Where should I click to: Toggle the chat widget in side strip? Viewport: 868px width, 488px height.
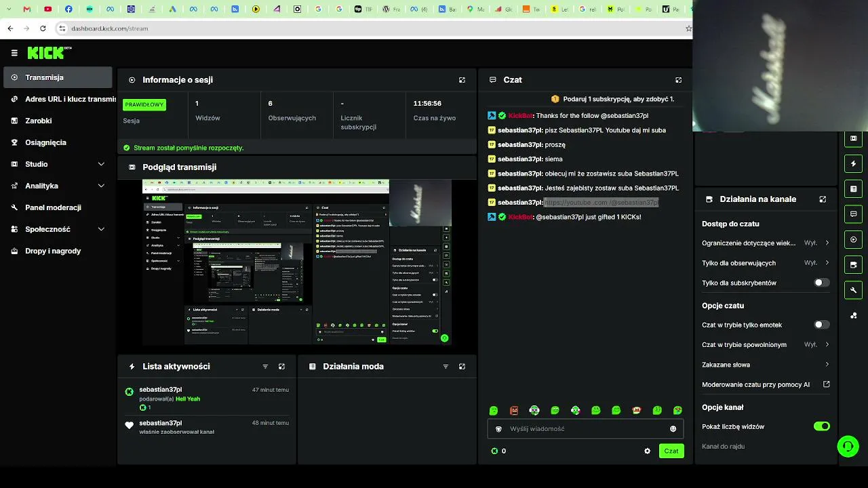tap(853, 214)
